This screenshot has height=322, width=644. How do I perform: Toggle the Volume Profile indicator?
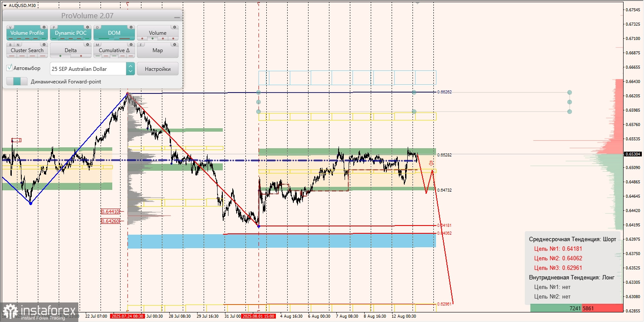(27, 33)
